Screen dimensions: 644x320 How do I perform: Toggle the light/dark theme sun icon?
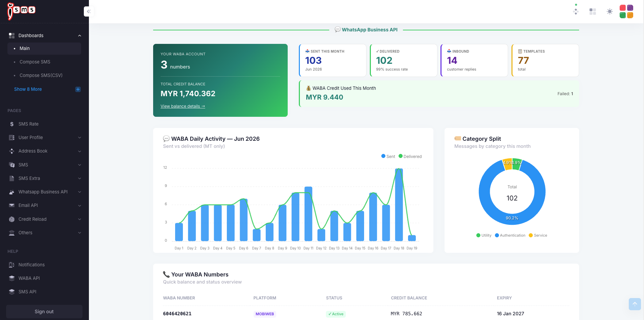610,11
